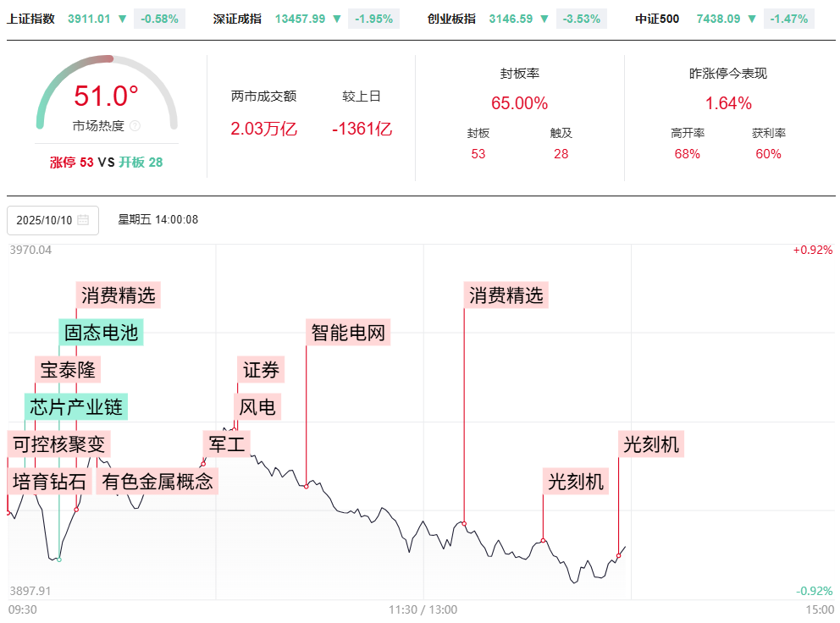Click the -1.47% change badge
This screenshot has height=623, width=840.
tap(788, 19)
